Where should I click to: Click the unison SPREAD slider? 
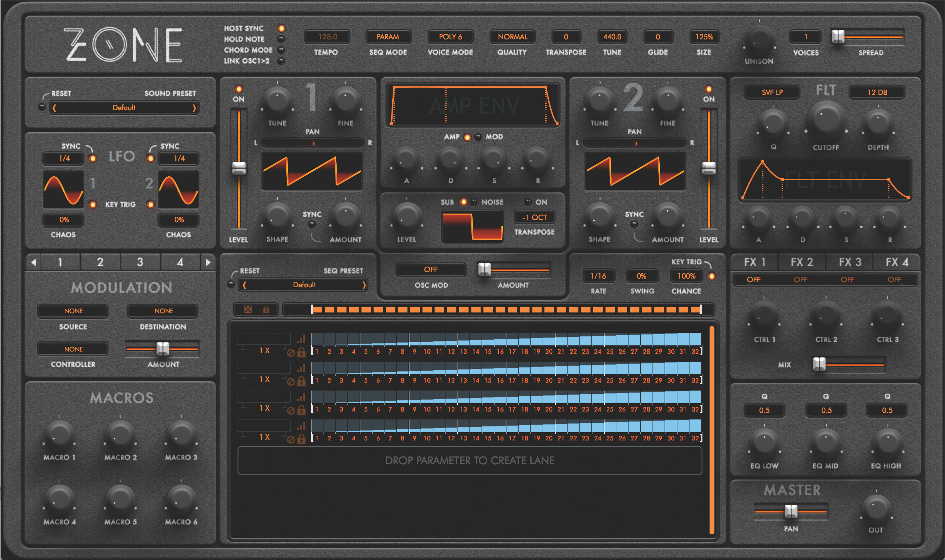[x=868, y=37]
